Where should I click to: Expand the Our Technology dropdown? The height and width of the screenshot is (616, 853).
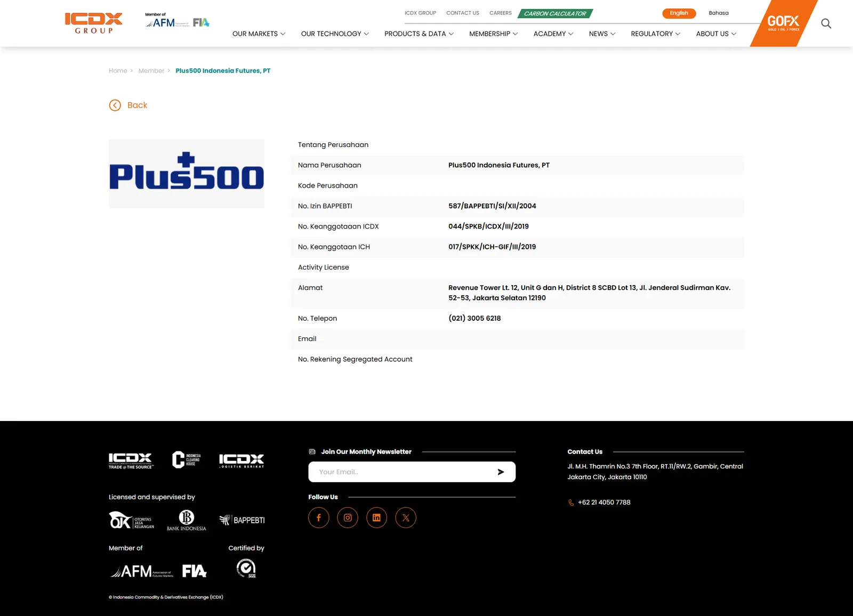click(335, 34)
